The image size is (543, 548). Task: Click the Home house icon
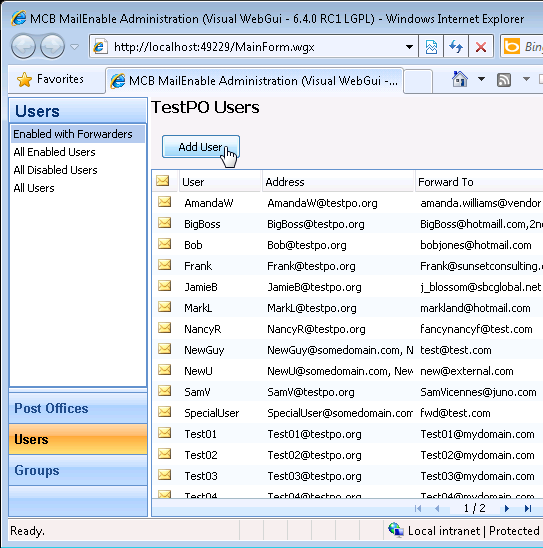tap(459, 79)
